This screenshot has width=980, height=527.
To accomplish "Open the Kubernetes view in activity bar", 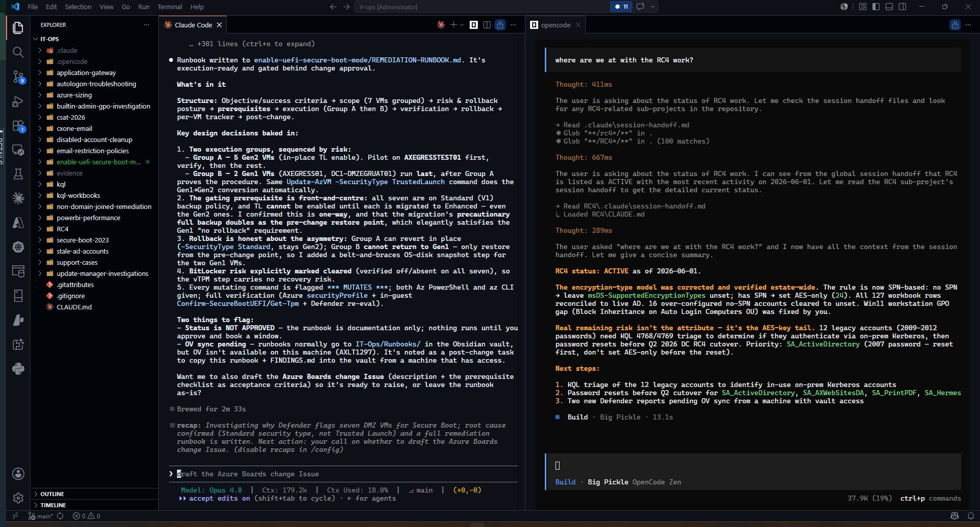I will coord(18,247).
